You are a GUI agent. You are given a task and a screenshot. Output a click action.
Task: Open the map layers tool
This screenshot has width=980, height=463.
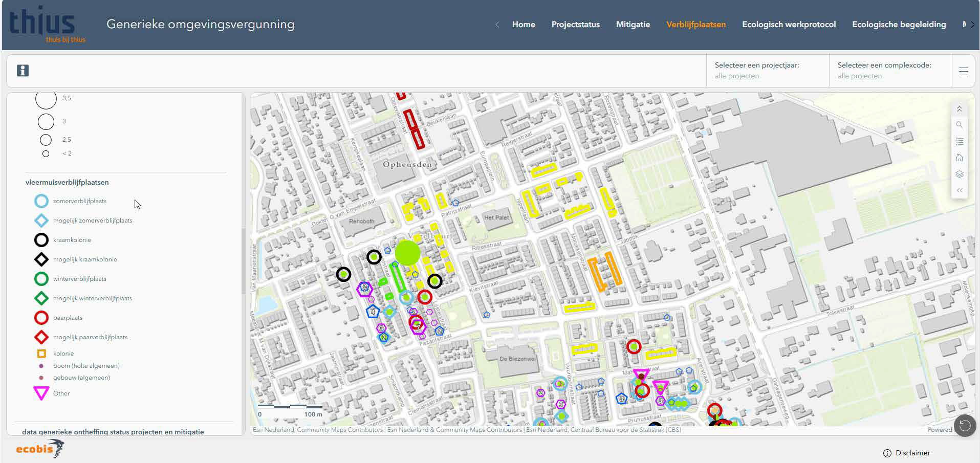959,174
